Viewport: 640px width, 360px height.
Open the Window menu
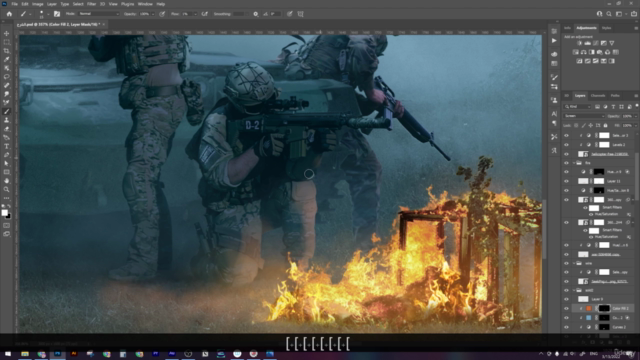145,4
